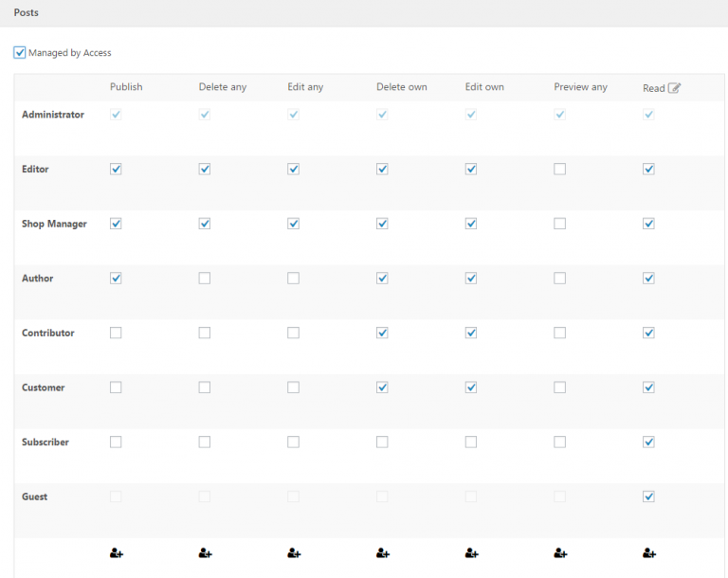Click add-user icon under Delete any column

(x=205, y=553)
